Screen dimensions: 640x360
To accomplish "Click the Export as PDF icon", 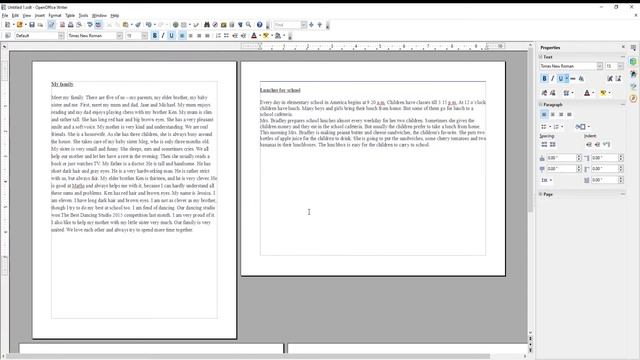I will pos(62,25).
